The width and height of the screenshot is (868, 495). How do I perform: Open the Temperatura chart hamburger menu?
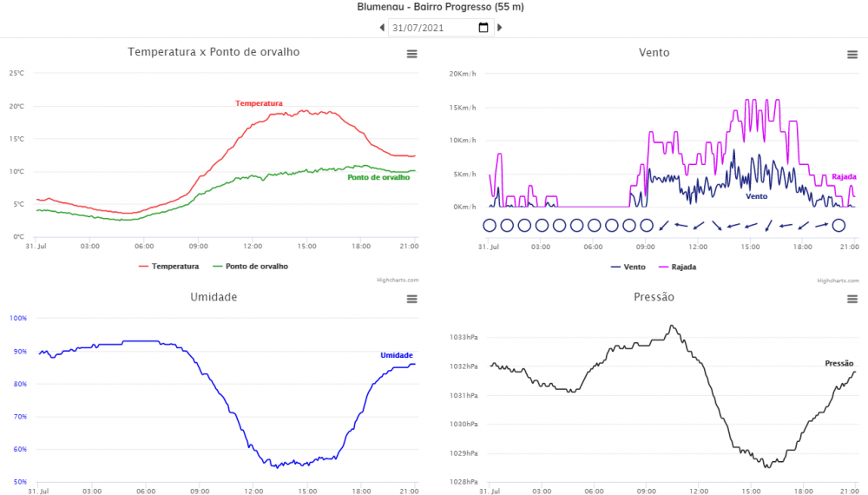pos(412,54)
